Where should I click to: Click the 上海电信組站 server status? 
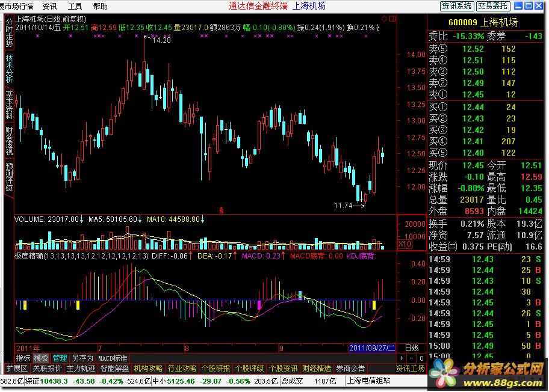pyautogui.click(x=368, y=381)
